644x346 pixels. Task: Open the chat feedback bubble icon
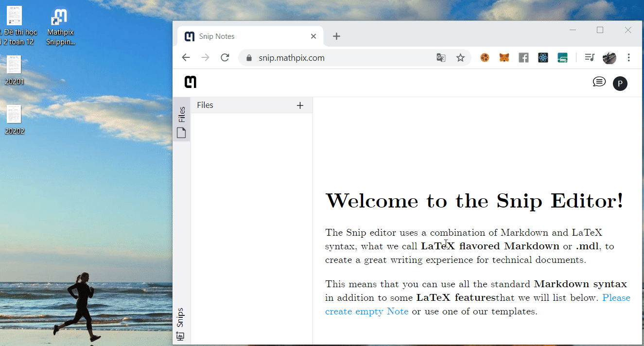point(599,82)
